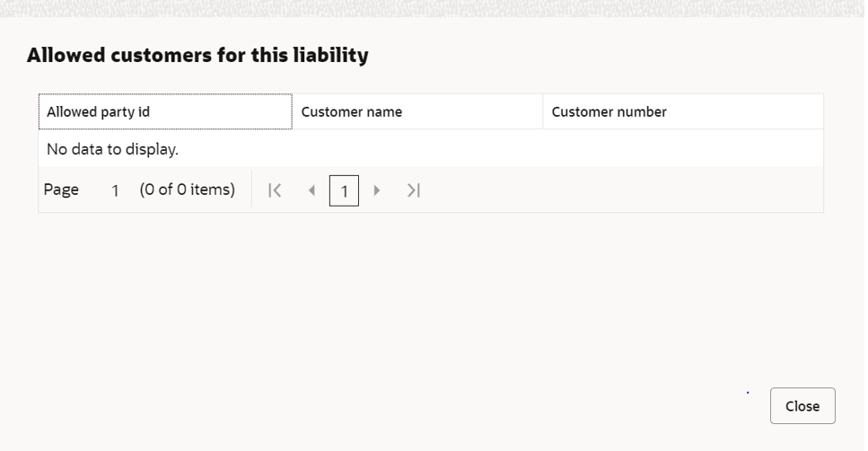Viewport: 868px width, 451px height.
Task: Close the allowed customers dialog
Action: [x=802, y=406]
